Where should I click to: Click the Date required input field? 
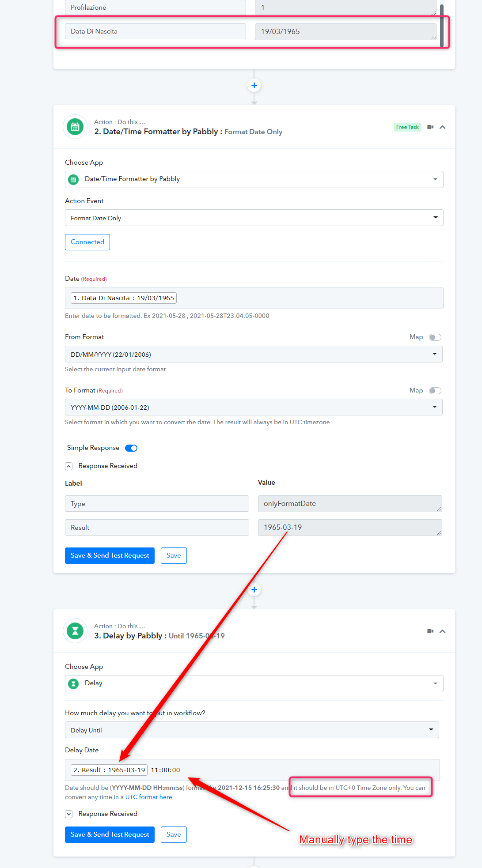pyautogui.click(x=254, y=298)
